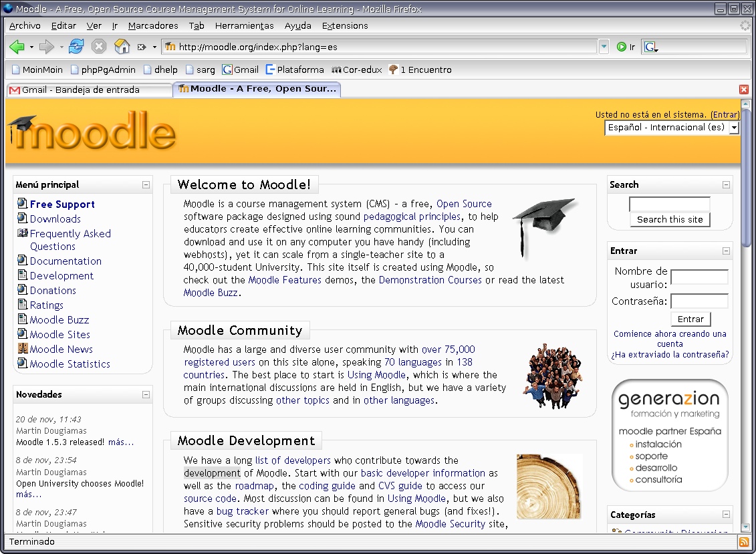This screenshot has height=554, width=756.
Task: Collapse the Categorías block
Action: tap(726, 515)
